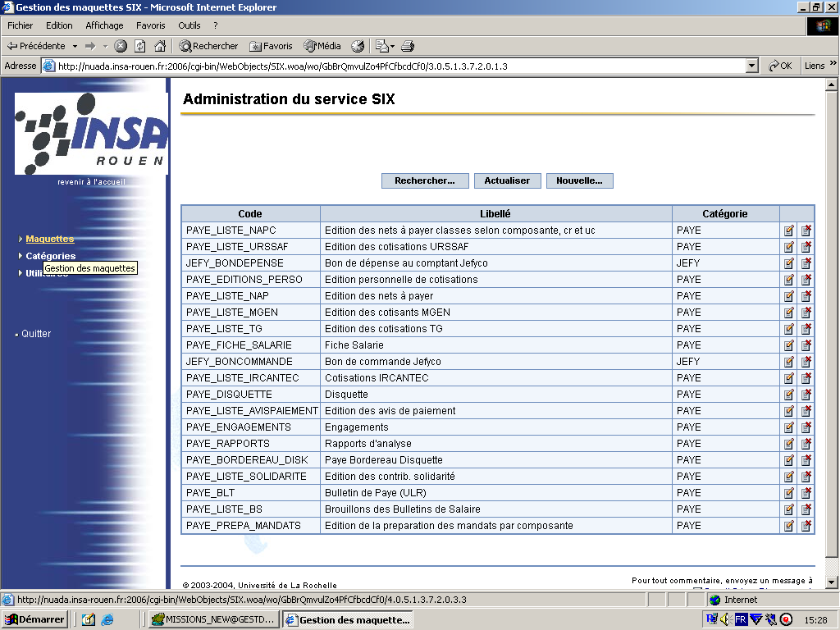Viewport: 840px width, 630px height.
Task: Open the Rechercher toolbar search
Action: 208,46
